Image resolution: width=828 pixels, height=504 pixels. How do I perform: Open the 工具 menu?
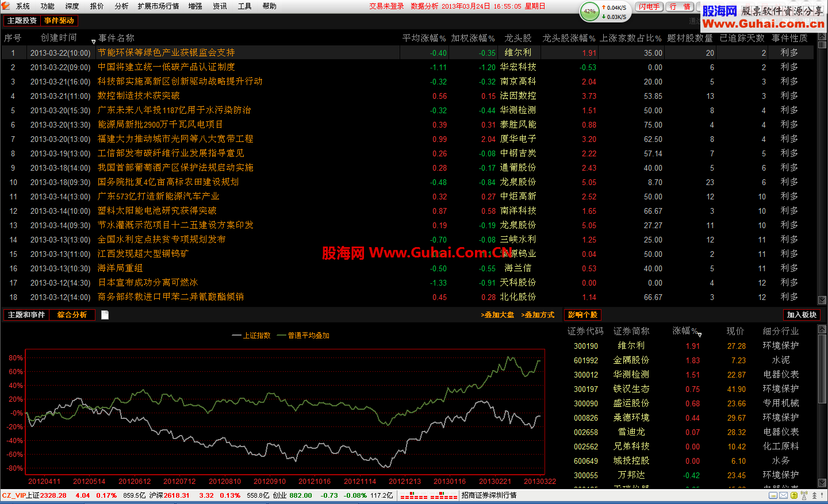(x=244, y=6)
